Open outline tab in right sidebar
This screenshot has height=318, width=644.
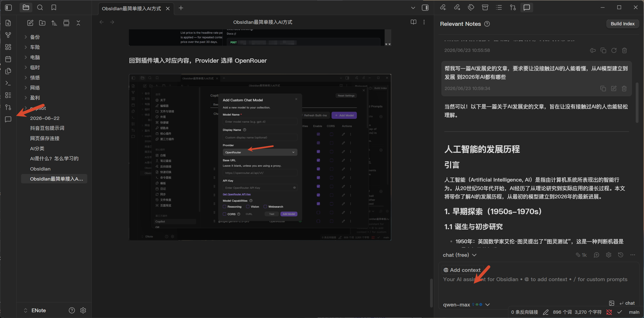click(x=499, y=8)
